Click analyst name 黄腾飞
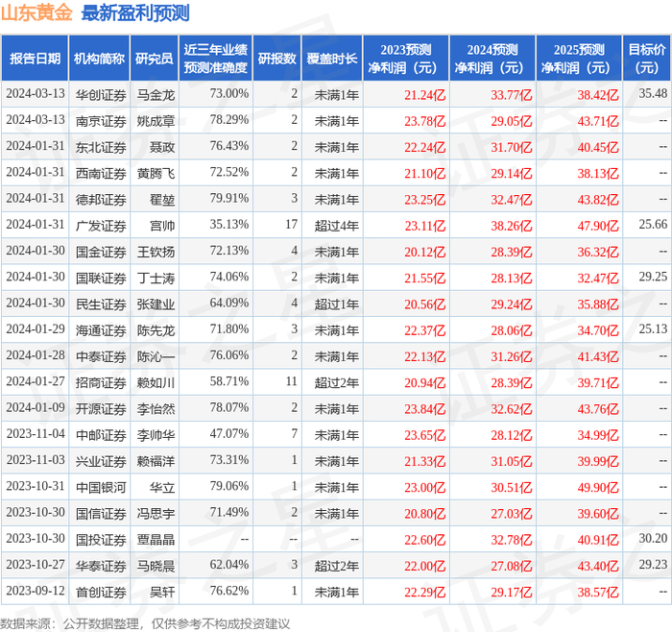The width and height of the screenshot is (672, 632). click(156, 173)
